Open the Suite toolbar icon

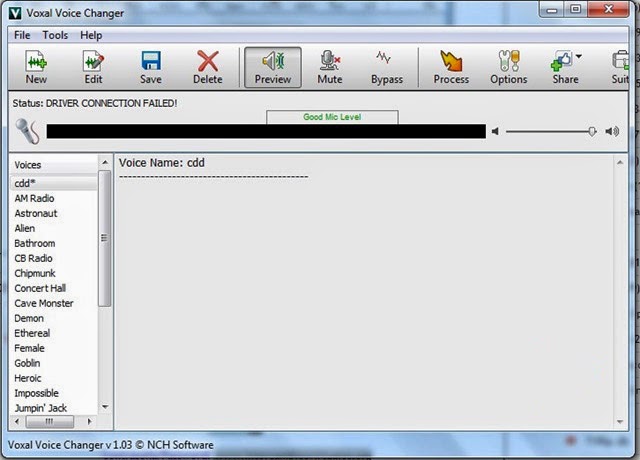[620, 67]
